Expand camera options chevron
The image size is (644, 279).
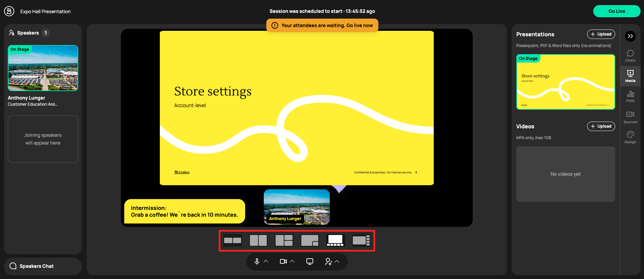(x=292, y=261)
